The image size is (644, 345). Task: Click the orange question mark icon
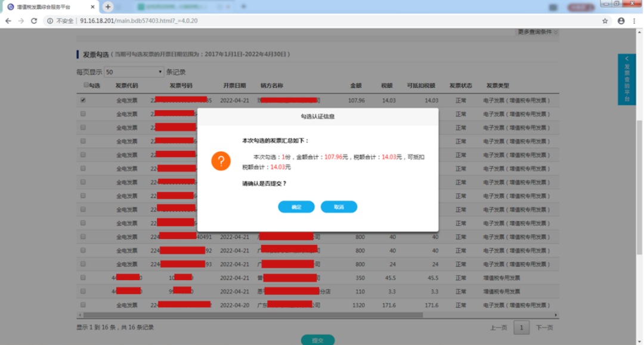click(221, 161)
